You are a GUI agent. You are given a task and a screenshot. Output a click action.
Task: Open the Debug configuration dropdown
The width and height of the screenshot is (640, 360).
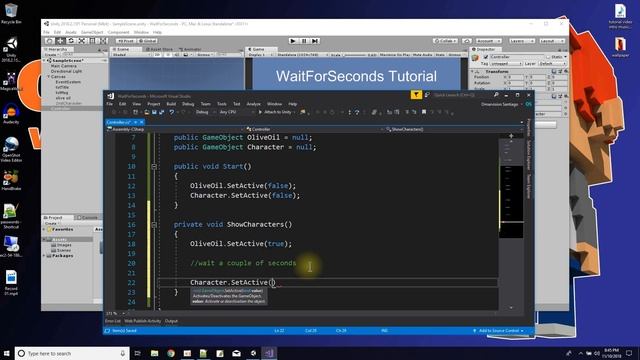click(x=204, y=112)
